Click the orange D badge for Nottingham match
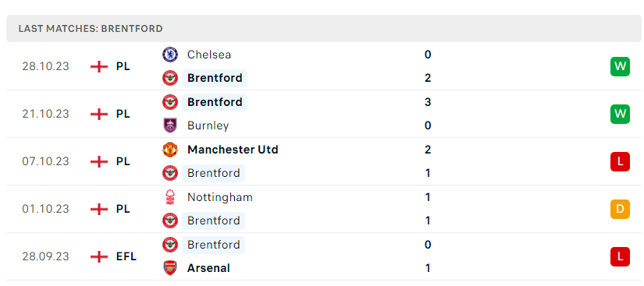The width and height of the screenshot is (644, 286). click(620, 209)
